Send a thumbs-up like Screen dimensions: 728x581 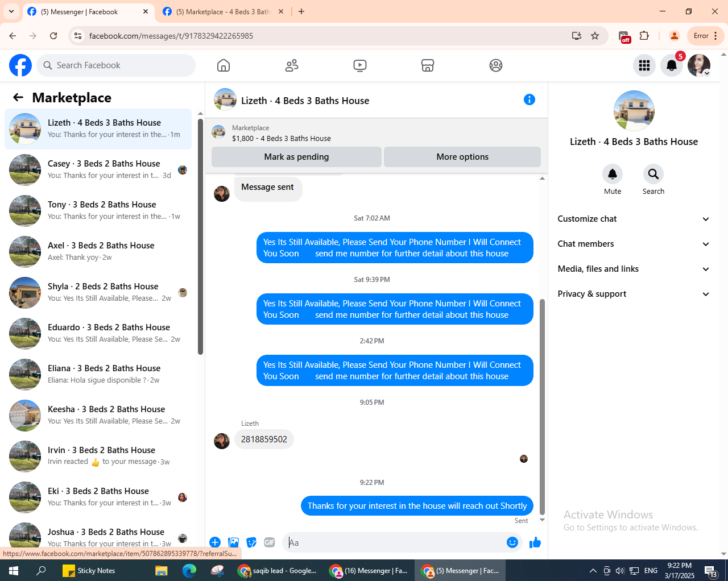coord(535,542)
